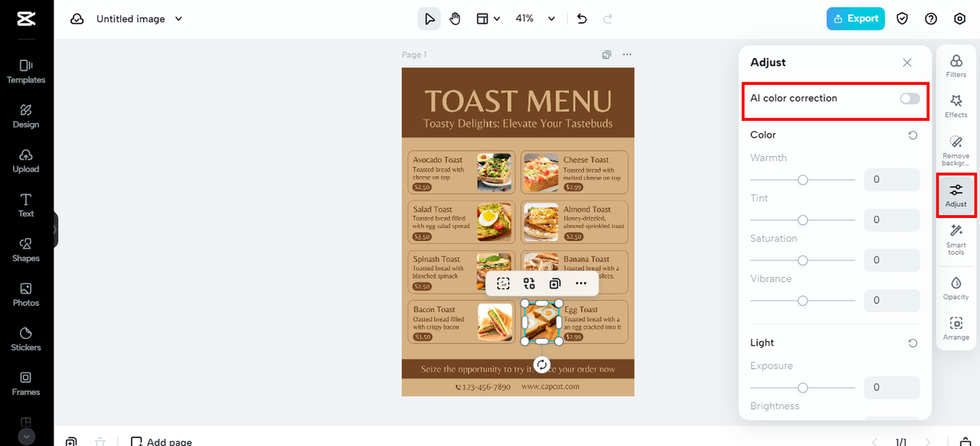Open the settings hexagon icon
Viewport: 980px width, 446px height.
(x=960, y=19)
